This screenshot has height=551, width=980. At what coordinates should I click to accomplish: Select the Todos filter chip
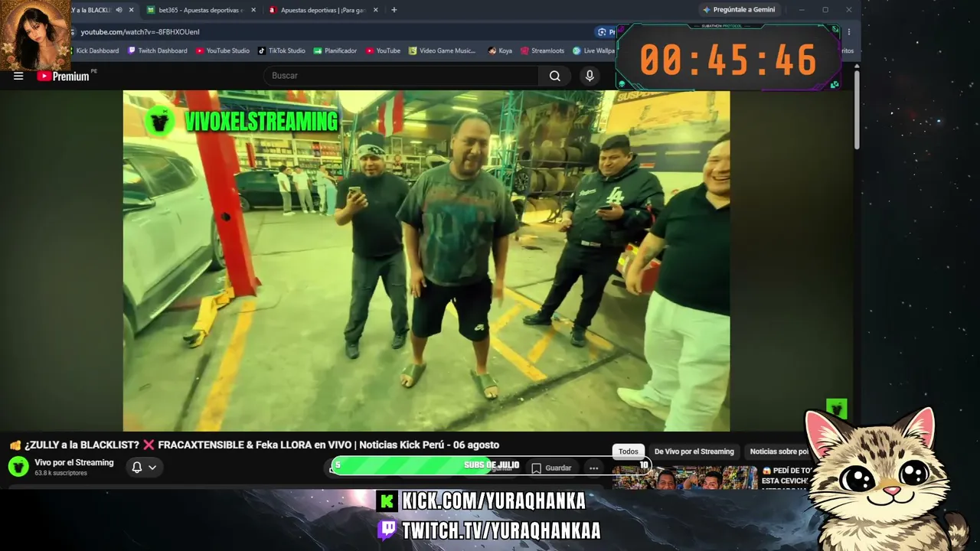coord(629,452)
